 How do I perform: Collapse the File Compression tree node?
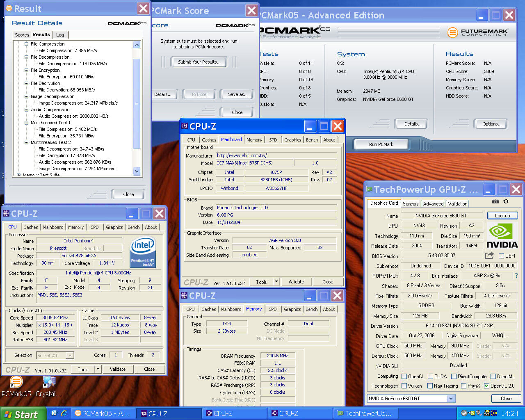26,44
